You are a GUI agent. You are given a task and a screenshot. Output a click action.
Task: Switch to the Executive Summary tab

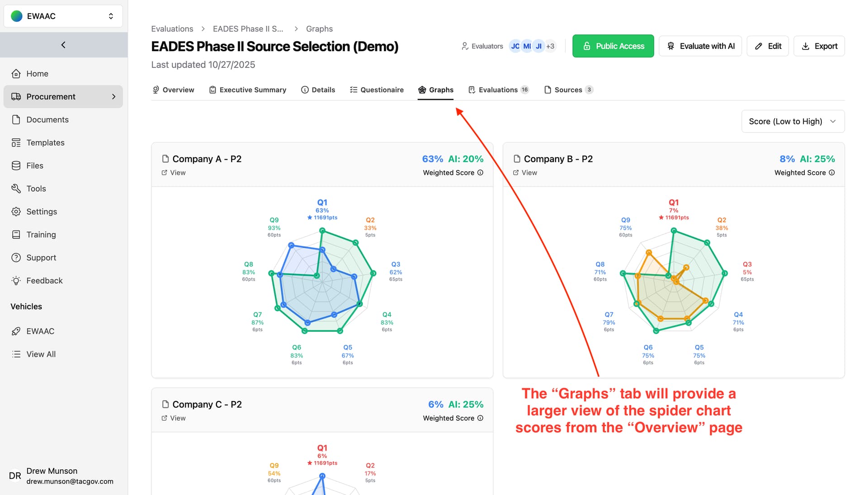coord(248,90)
